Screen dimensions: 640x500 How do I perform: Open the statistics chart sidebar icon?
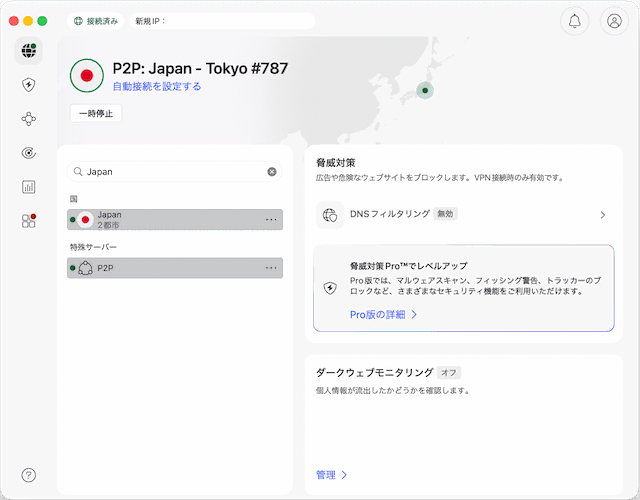[x=29, y=187]
